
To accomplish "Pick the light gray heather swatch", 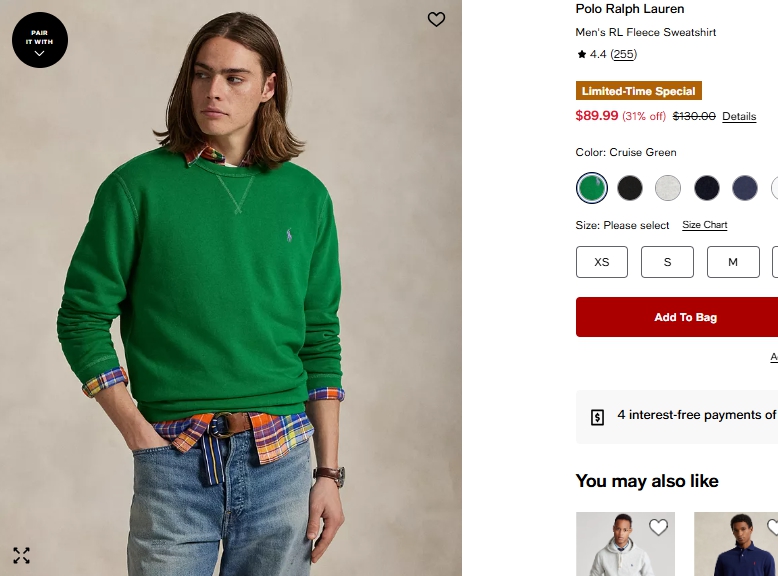I will 668,188.
